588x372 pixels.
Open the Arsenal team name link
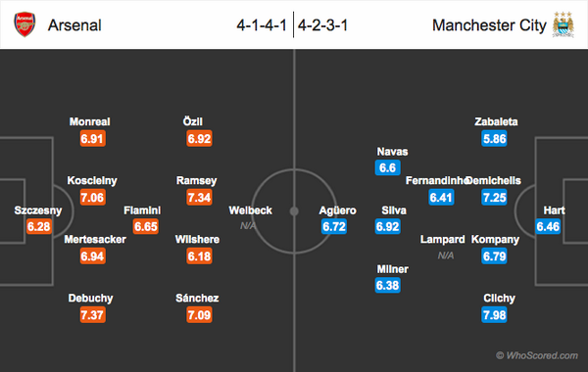point(74,25)
